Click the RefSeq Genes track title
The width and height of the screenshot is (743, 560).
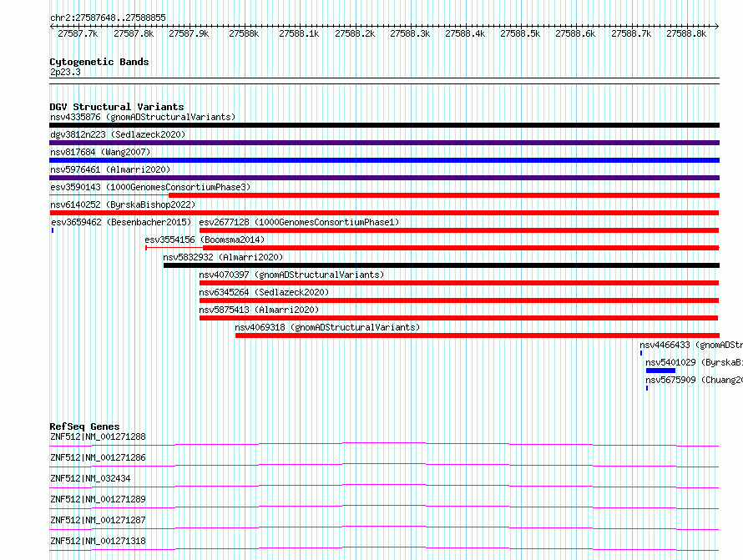pyautogui.click(x=84, y=426)
